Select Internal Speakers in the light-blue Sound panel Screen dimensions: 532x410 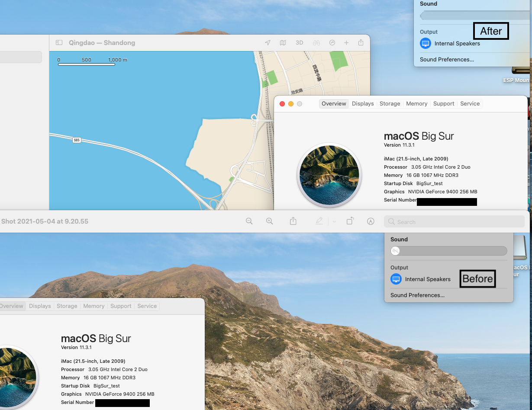[x=457, y=44]
